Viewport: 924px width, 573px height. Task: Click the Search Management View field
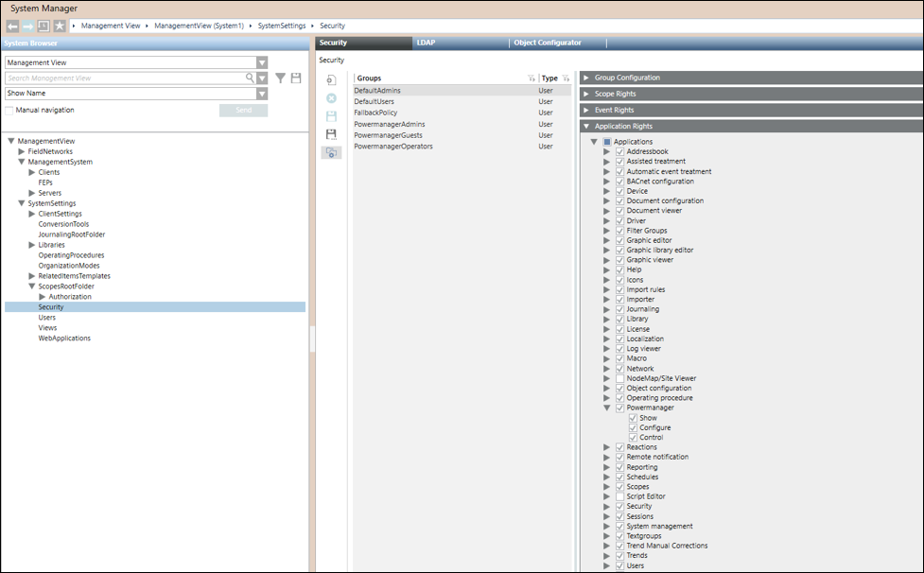[125, 78]
